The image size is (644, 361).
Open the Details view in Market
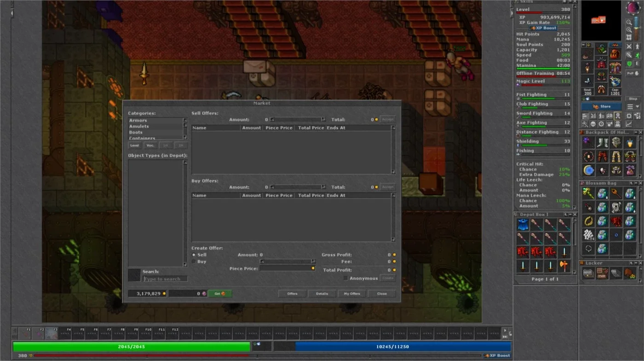(x=322, y=293)
